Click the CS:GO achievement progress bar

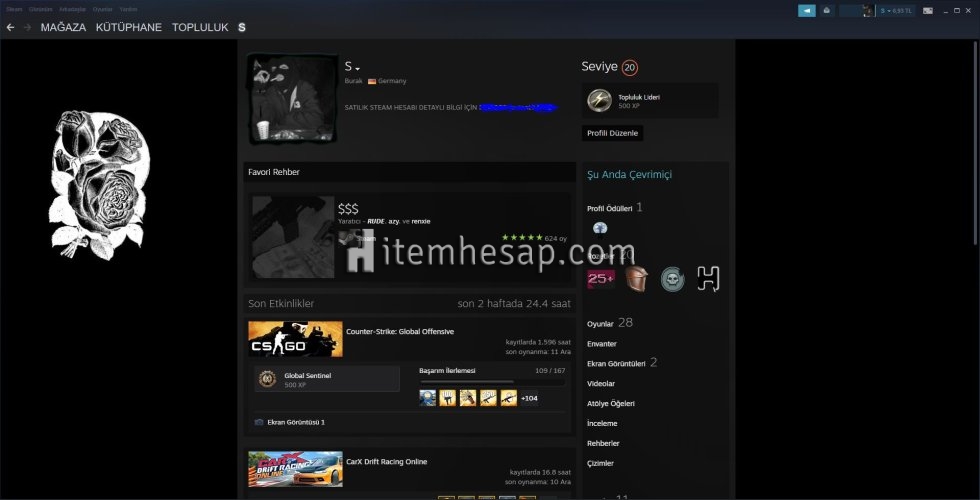click(491, 382)
